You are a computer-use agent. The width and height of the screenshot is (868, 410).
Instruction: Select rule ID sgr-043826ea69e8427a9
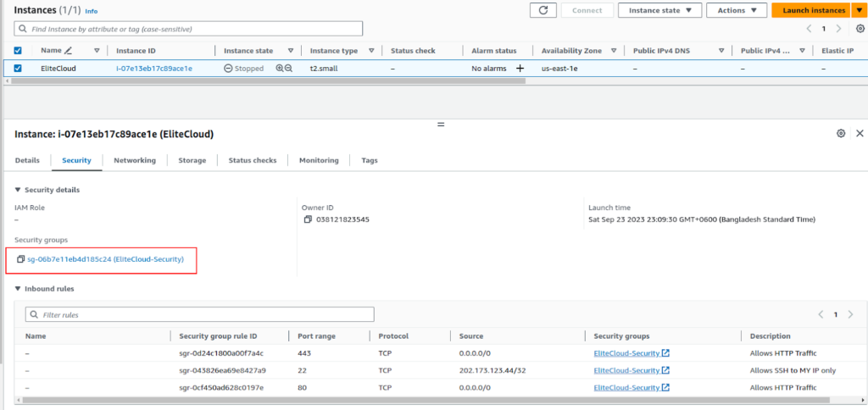(x=222, y=370)
